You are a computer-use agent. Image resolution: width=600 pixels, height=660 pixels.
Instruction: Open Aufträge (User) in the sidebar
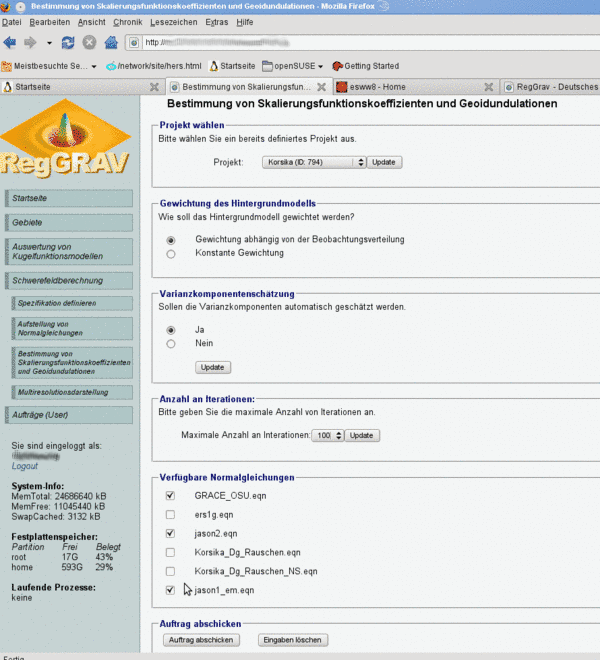coord(69,415)
